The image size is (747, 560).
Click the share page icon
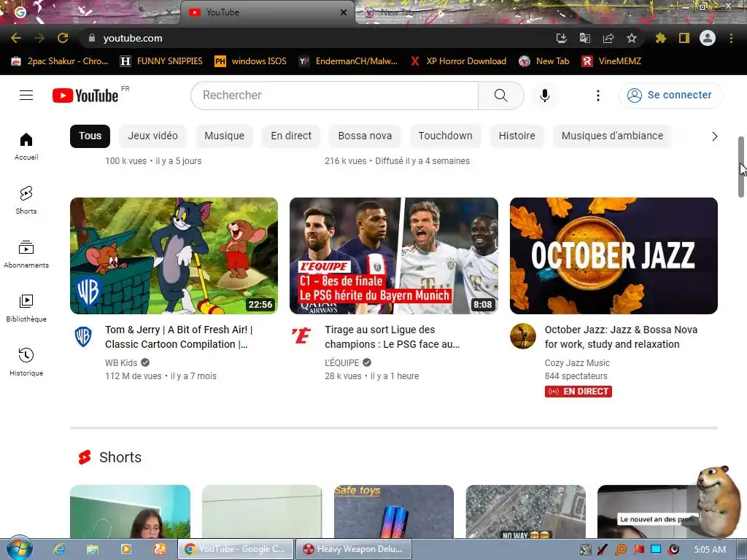point(608,38)
